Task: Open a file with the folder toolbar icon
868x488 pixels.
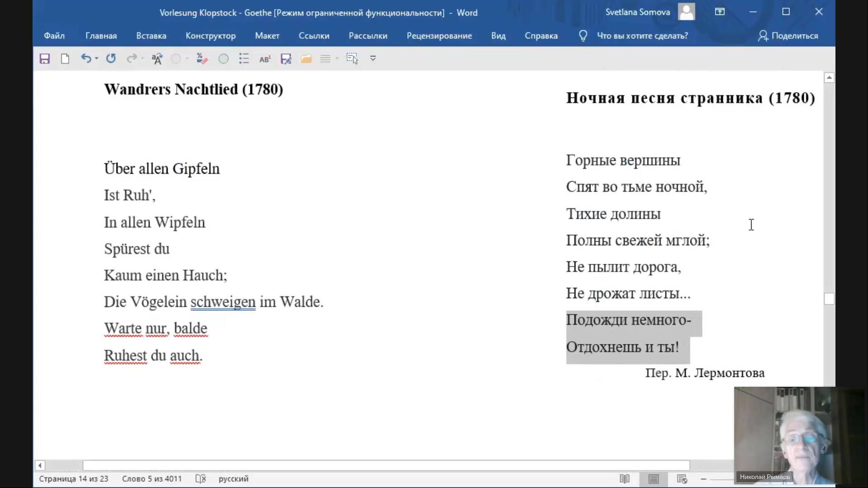Action: pos(307,58)
